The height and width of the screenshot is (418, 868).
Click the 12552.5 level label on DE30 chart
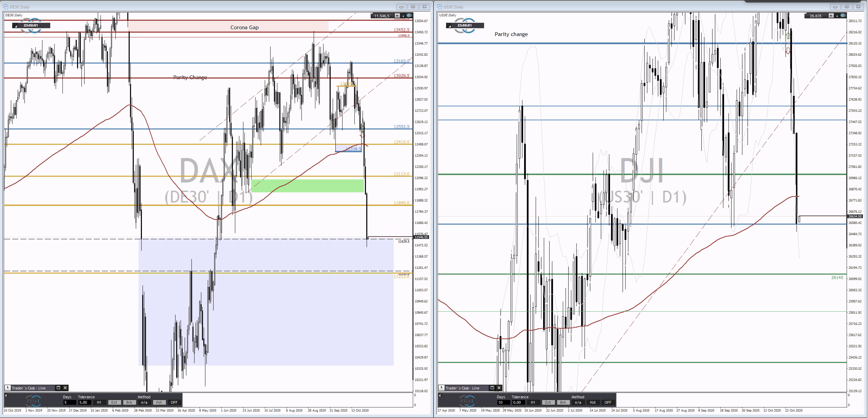pyautogui.click(x=401, y=127)
